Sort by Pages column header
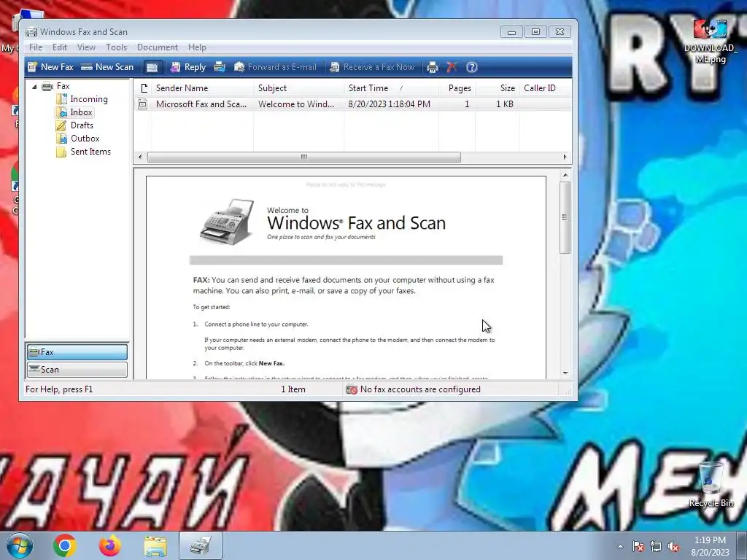The height and width of the screenshot is (560, 747). tap(457, 88)
